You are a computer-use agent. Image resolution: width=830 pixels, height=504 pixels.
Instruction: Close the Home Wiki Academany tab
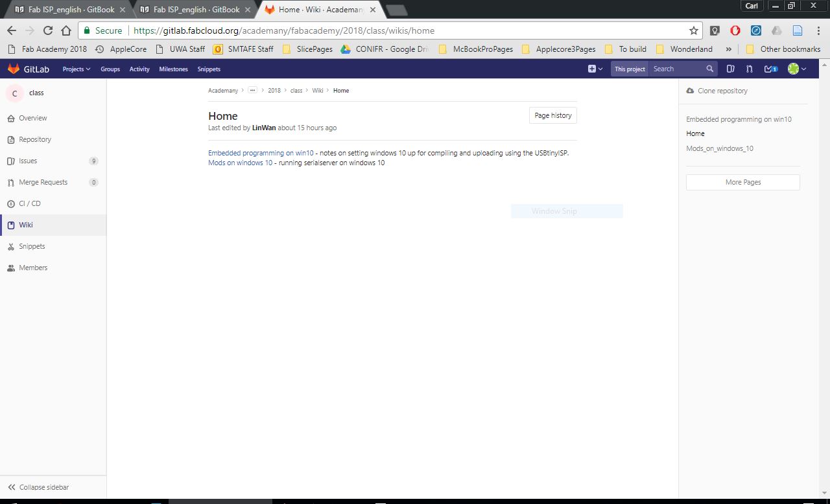click(372, 10)
